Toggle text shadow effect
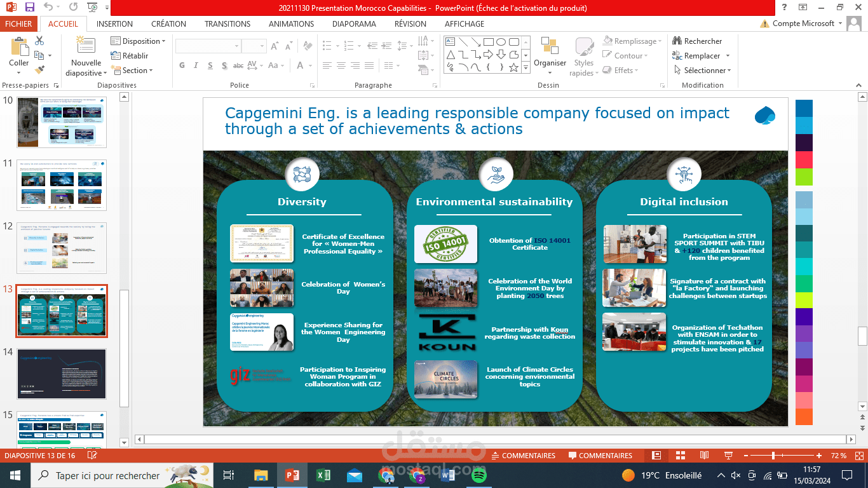The height and width of the screenshot is (488, 868). click(x=224, y=65)
